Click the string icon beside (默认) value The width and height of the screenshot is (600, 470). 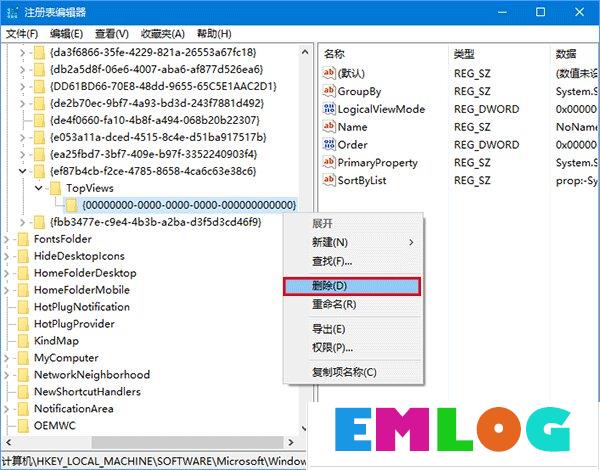[x=329, y=73]
